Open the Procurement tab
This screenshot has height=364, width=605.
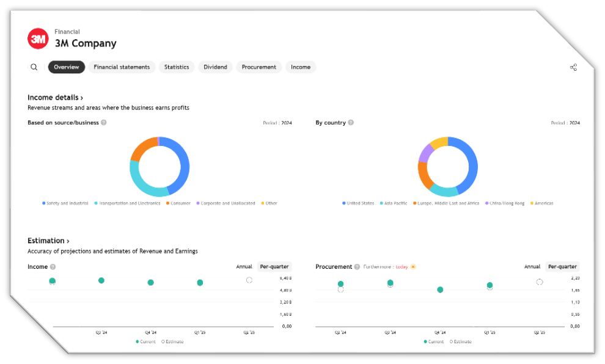coord(259,67)
